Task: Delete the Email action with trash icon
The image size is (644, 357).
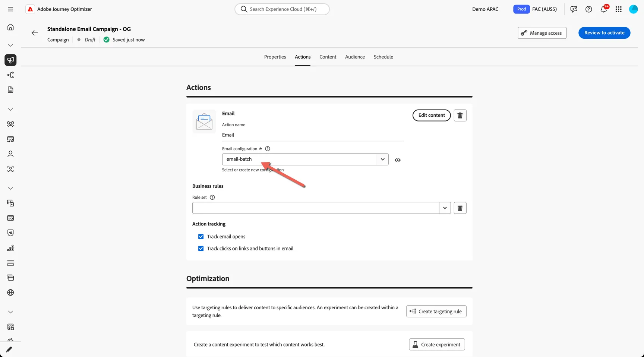Action: (x=460, y=115)
